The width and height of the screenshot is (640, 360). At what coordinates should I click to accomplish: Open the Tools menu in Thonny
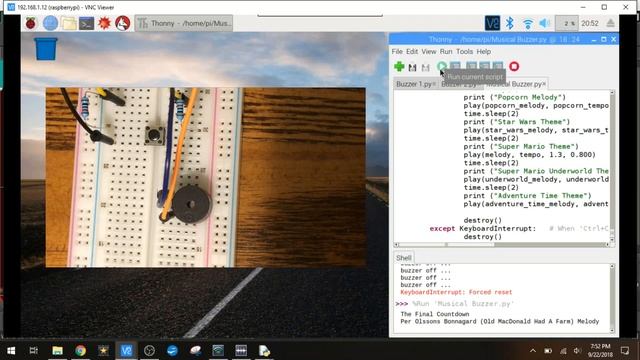click(x=464, y=51)
